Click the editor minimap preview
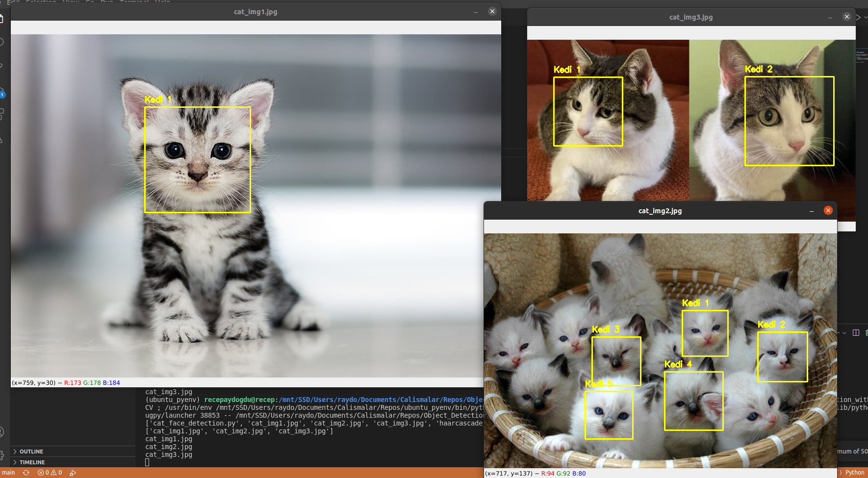 pyautogui.click(x=862, y=56)
